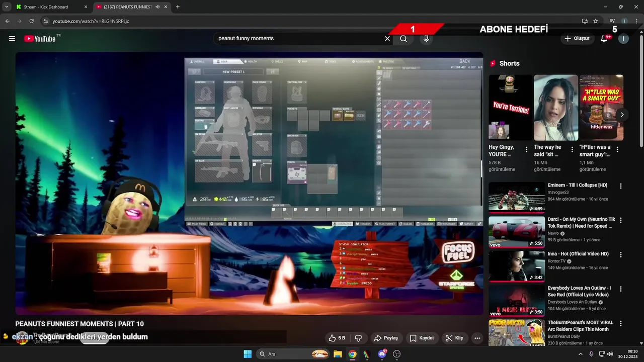Open the Kontor.TV channel name
This screenshot has height=362, width=644.
click(x=558, y=261)
